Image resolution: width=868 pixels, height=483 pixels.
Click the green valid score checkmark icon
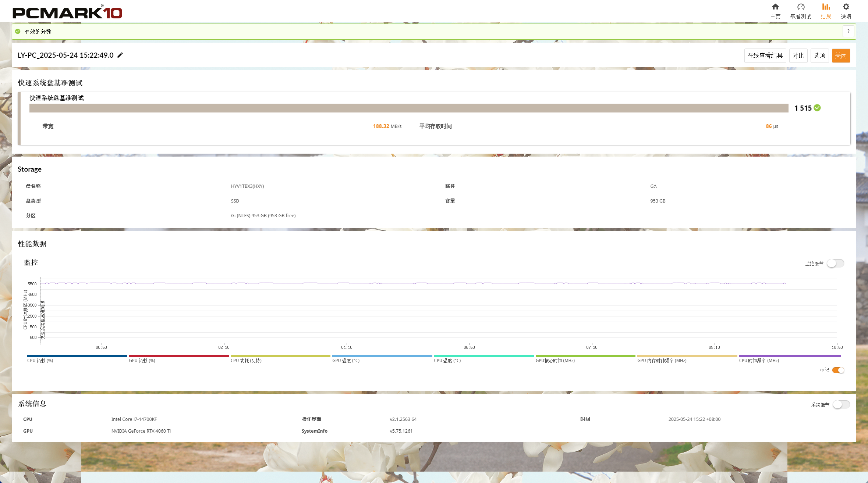point(18,32)
